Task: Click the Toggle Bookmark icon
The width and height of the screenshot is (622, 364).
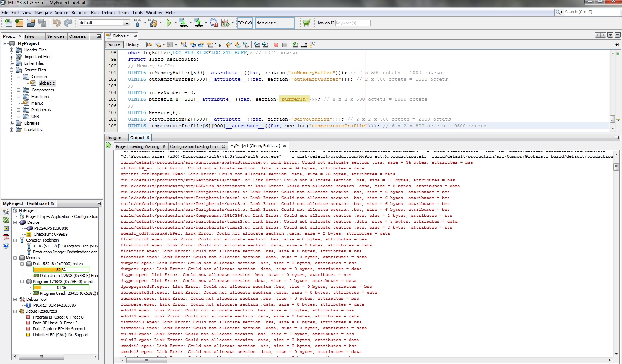Action: pyautogui.click(x=246, y=45)
